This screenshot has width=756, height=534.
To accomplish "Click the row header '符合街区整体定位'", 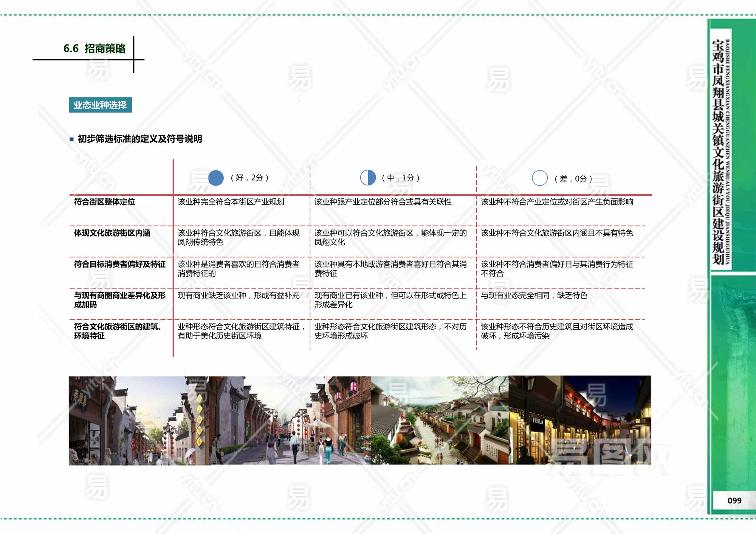I will click(x=104, y=202).
